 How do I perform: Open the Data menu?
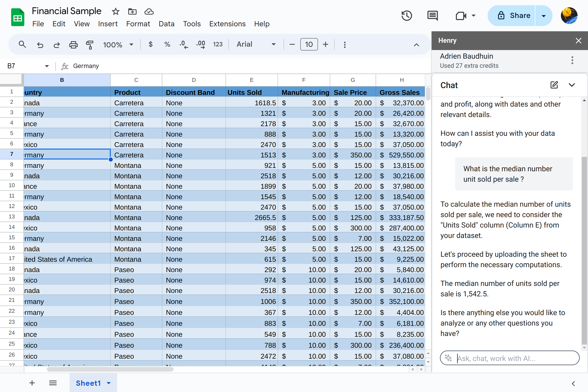pyautogui.click(x=166, y=24)
